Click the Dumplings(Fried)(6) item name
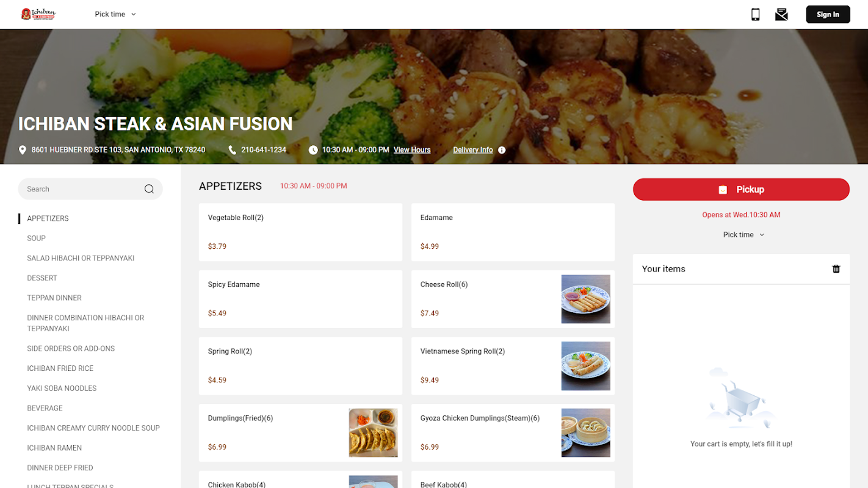 coord(241,418)
